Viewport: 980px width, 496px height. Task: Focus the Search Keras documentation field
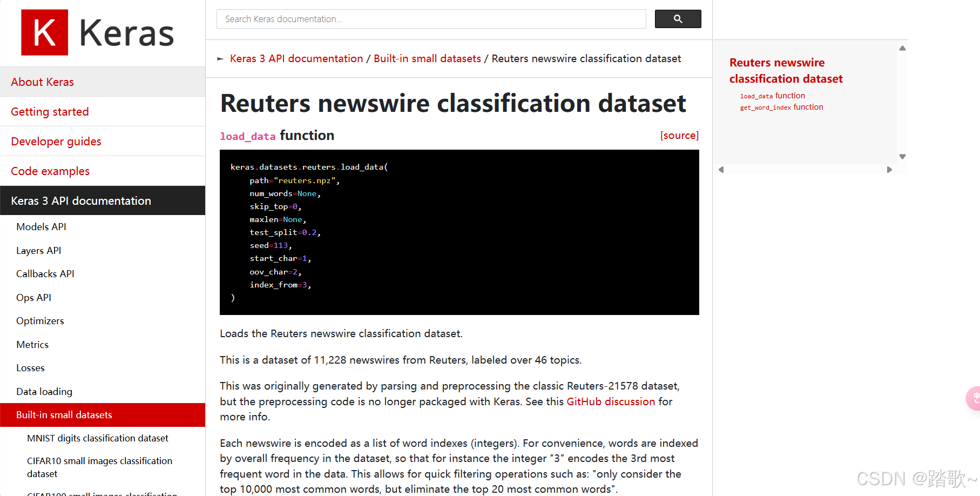click(x=431, y=19)
